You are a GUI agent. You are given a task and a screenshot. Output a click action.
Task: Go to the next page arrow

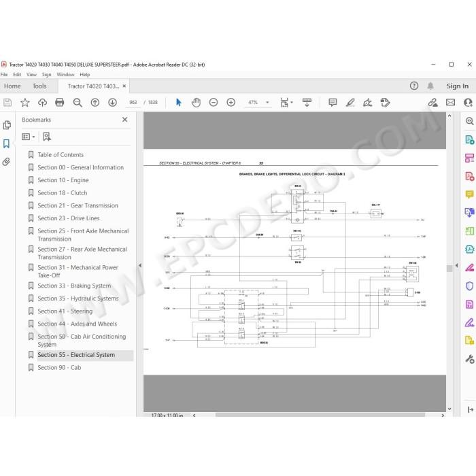click(x=113, y=103)
